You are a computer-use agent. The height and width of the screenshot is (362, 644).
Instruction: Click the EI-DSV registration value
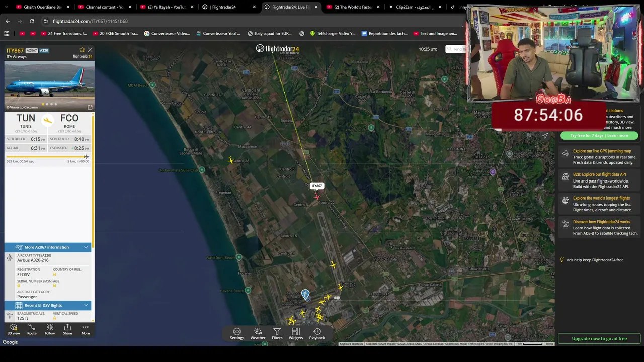click(x=24, y=275)
